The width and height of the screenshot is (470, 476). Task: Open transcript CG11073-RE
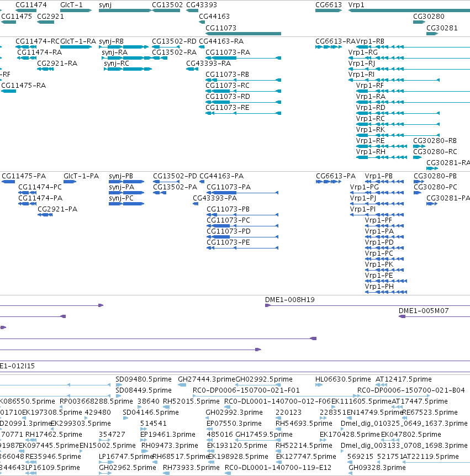click(228, 108)
